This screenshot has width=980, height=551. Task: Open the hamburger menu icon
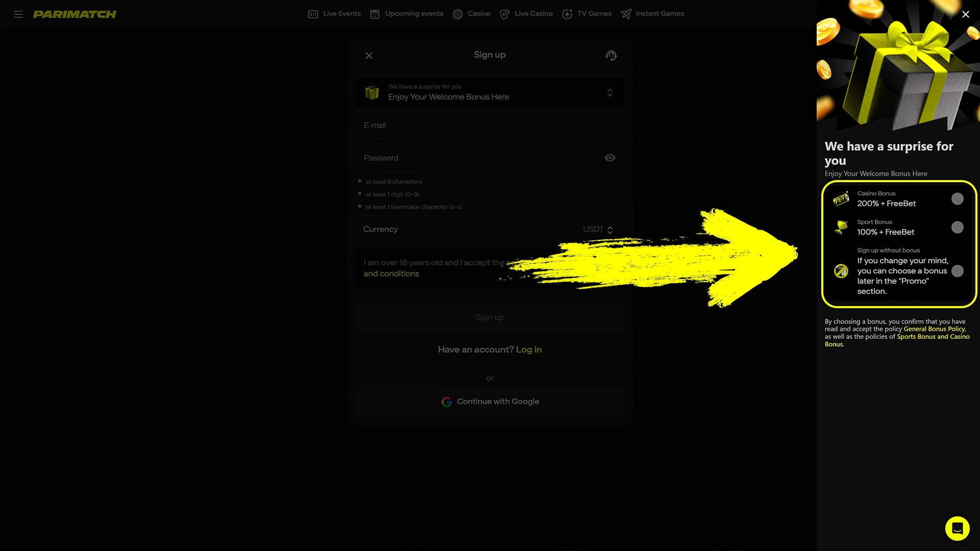pyautogui.click(x=18, y=14)
